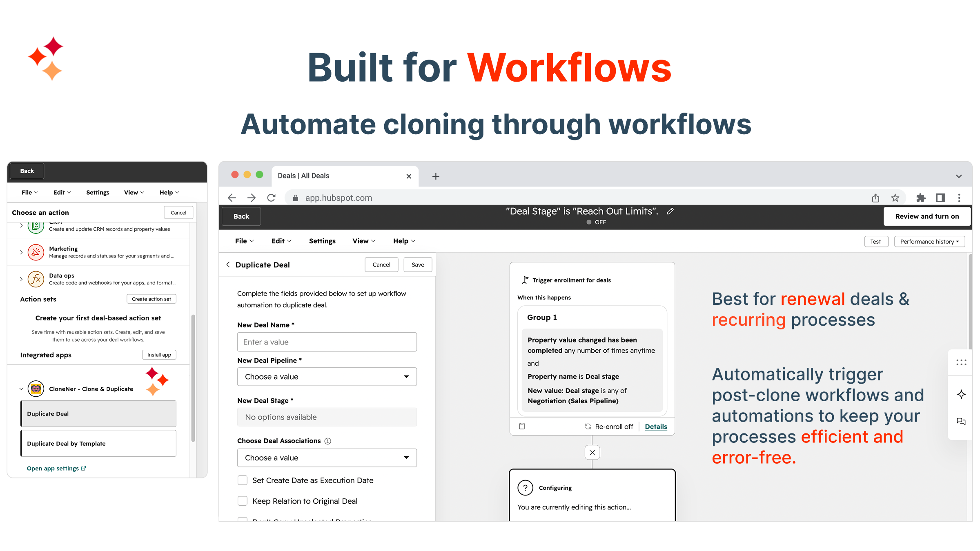Open app settings link
Viewport: 980px width, 551px height.
point(56,468)
